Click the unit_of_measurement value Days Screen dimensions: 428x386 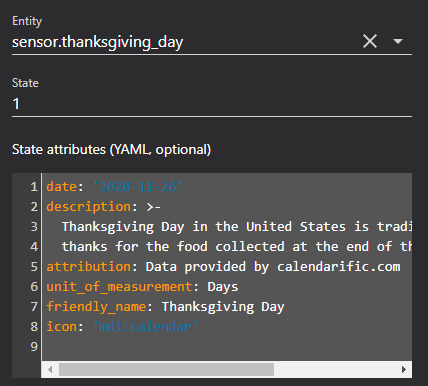223,287
